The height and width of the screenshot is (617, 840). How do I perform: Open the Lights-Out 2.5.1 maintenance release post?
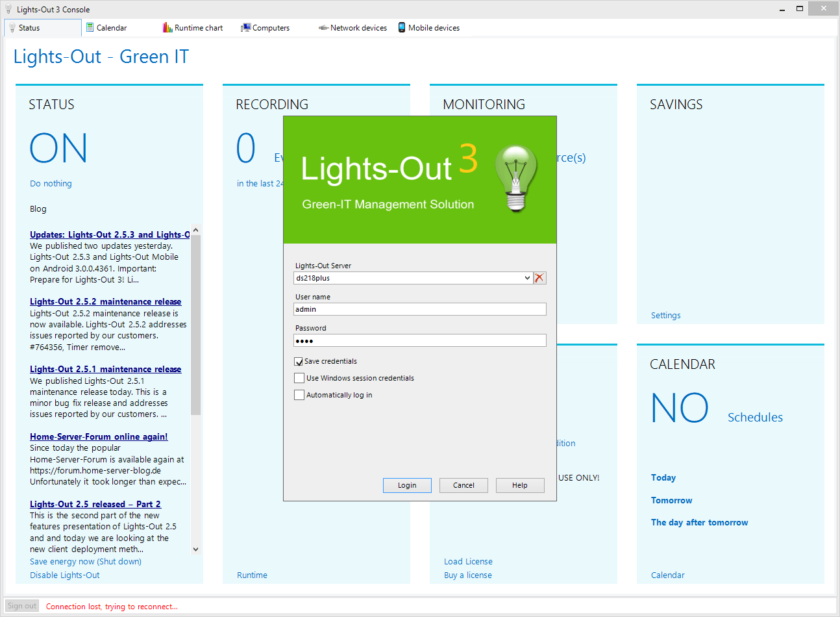click(x=106, y=369)
